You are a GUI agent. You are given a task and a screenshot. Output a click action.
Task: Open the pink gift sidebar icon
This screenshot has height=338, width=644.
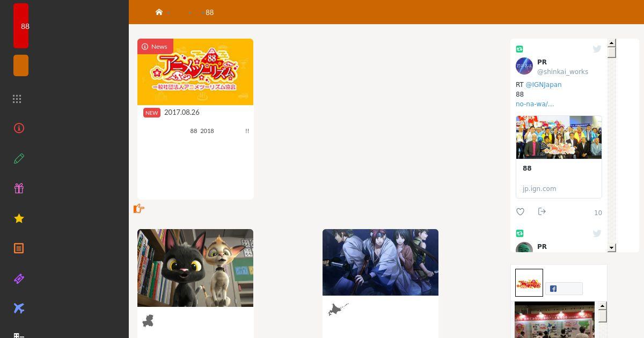pos(19,188)
